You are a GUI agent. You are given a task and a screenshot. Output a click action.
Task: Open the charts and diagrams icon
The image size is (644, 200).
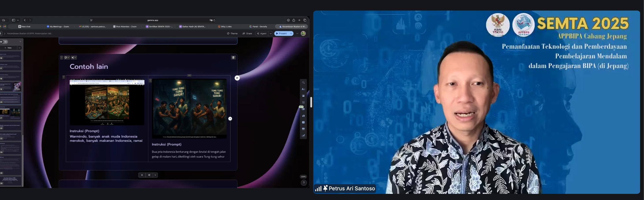coord(303,116)
